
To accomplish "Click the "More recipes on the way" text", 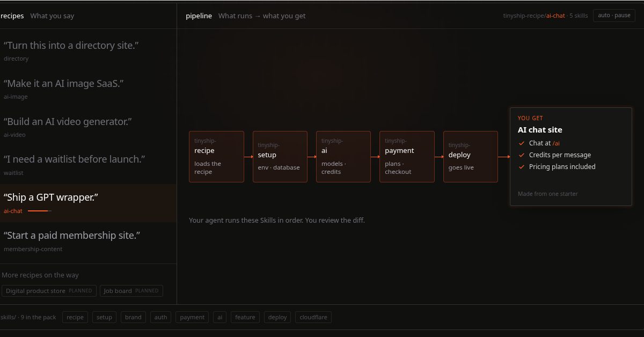I will (40, 275).
